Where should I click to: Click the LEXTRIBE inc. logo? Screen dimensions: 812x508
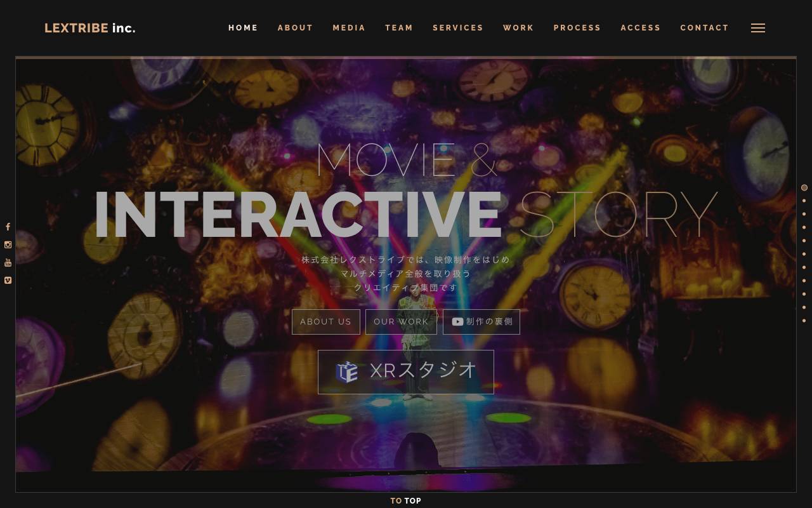90,28
